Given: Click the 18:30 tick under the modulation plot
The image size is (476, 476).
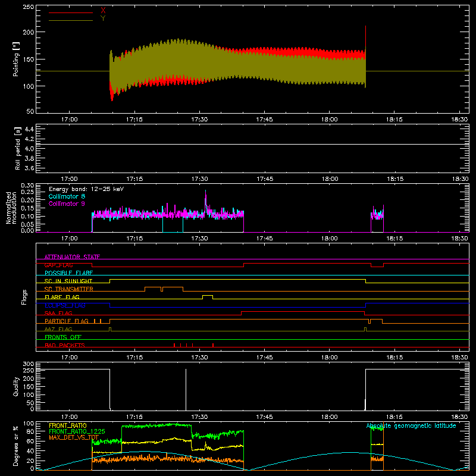Looking at the screenshot, I should [459, 239].
